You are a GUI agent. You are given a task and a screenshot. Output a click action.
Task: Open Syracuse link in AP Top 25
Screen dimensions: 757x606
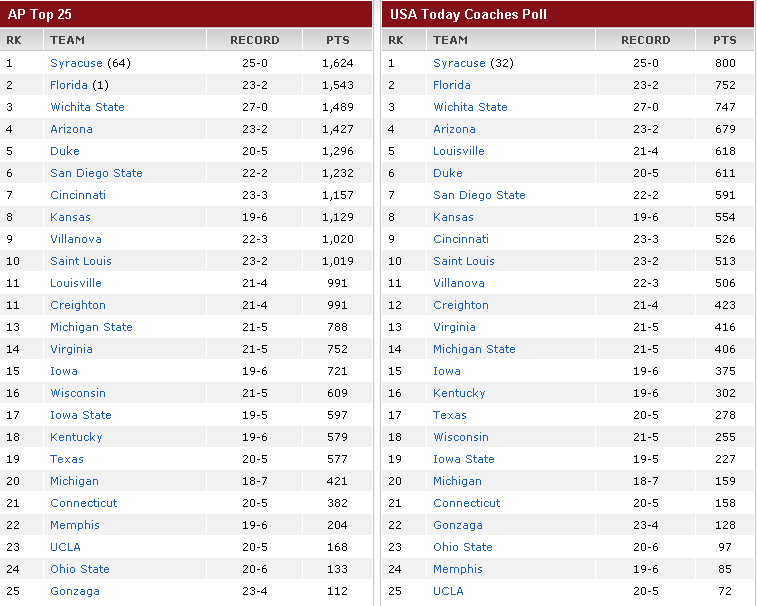[x=76, y=63]
